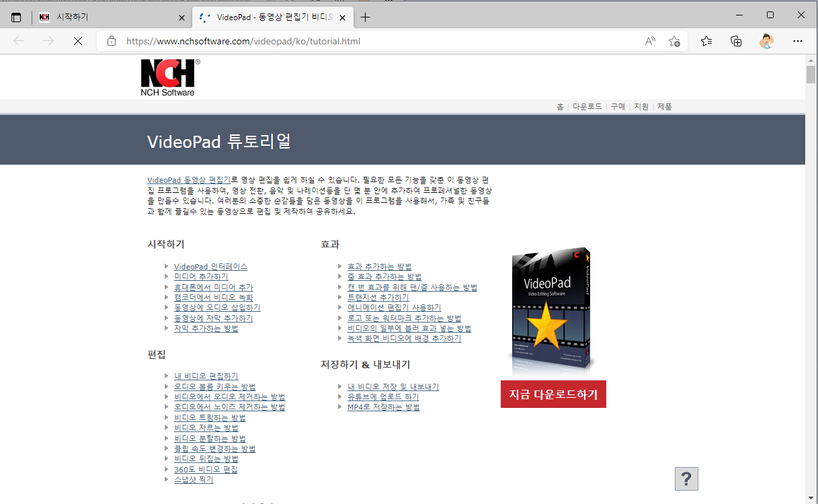
Task: Open 비디오에서 오디오 제거하는 방법 link
Action: tap(230, 396)
